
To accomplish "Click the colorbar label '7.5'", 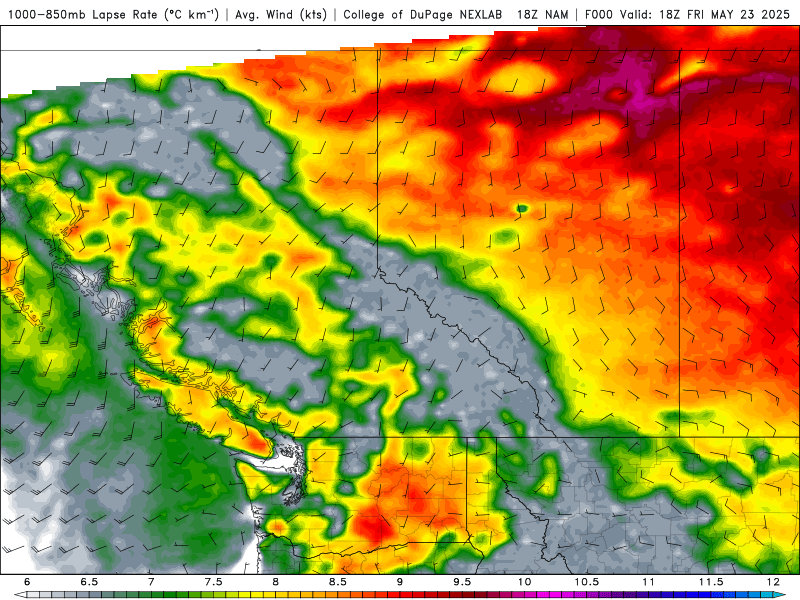I will pos(213,582).
